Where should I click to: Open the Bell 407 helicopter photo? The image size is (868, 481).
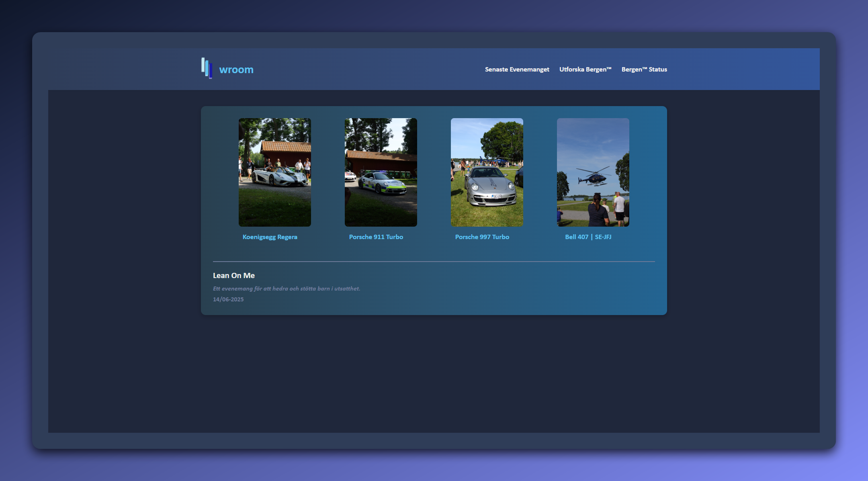click(x=593, y=172)
